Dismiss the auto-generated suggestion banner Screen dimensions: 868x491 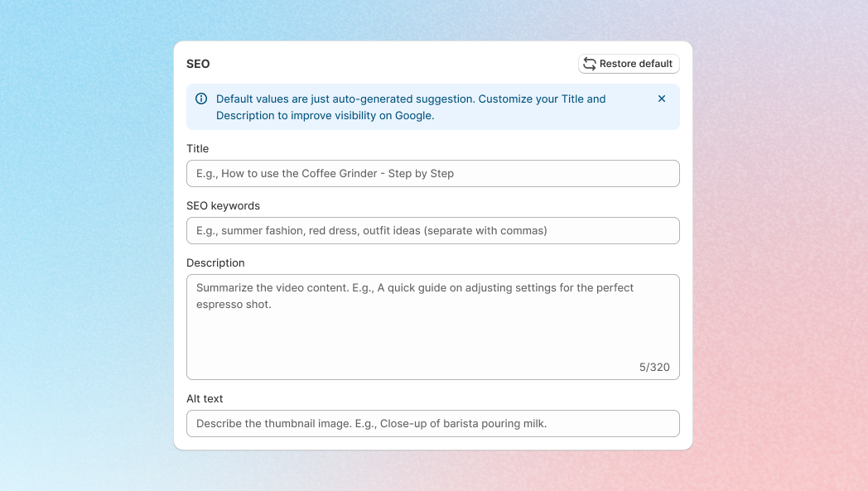point(662,99)
